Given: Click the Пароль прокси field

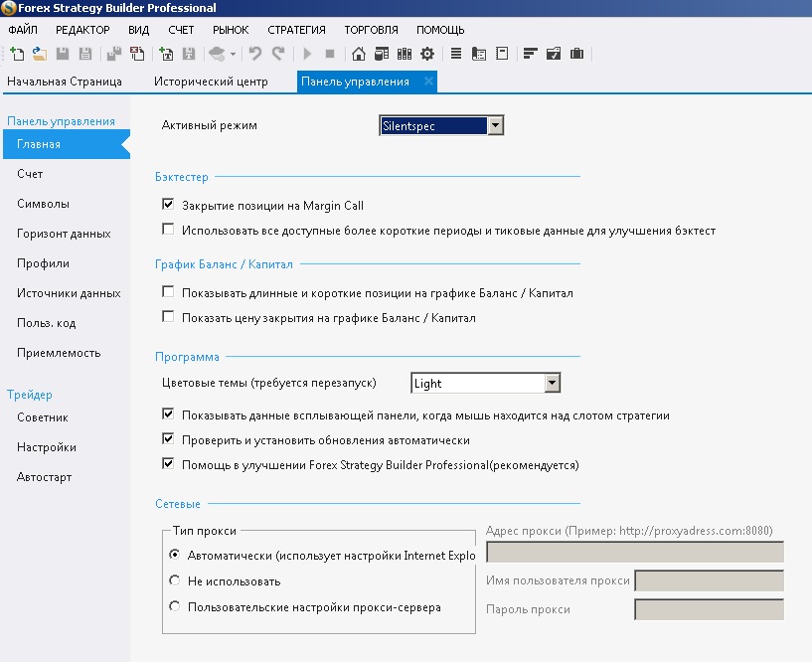Looking at the screenshot, I should tap(709, 609).
